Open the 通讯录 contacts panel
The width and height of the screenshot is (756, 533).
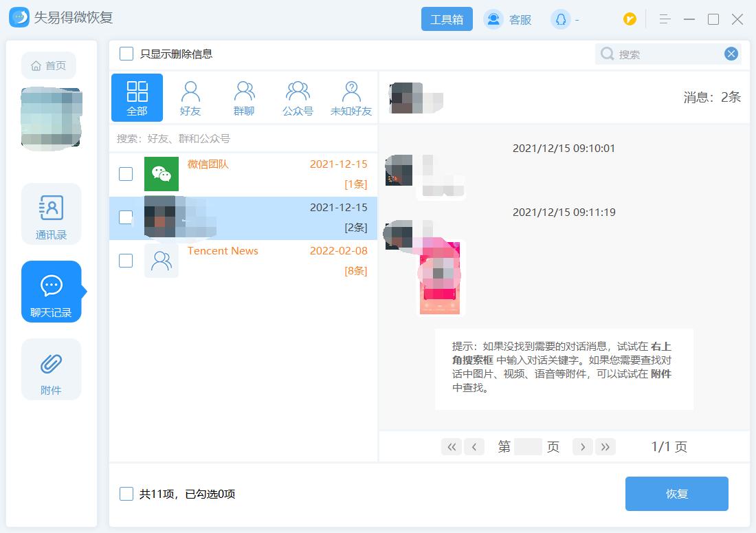pos(51,214)
